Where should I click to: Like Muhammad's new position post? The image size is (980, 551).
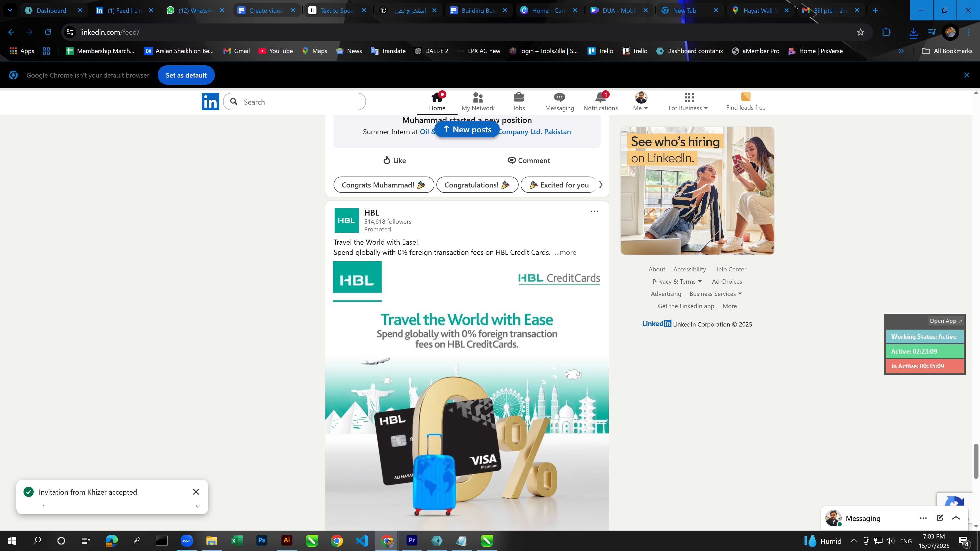(395, 160)
